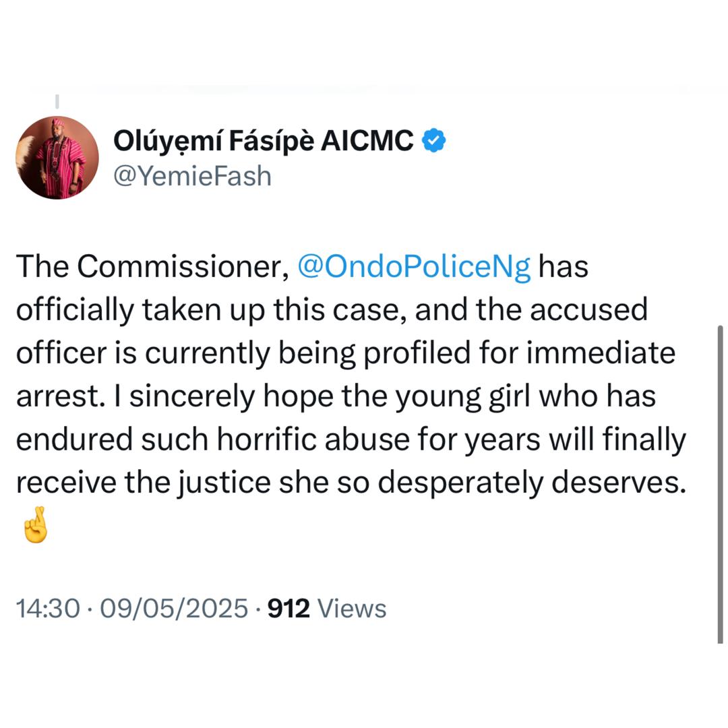The height and width of the screenshot is (728, 728).
Task: Click the crossed fingers emoji
Action: [x=34, y=525]
